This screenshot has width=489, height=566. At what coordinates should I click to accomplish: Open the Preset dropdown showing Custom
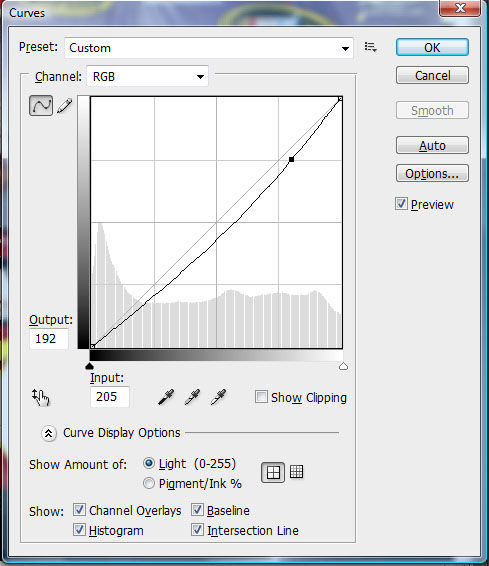click(x=209, y=48)
